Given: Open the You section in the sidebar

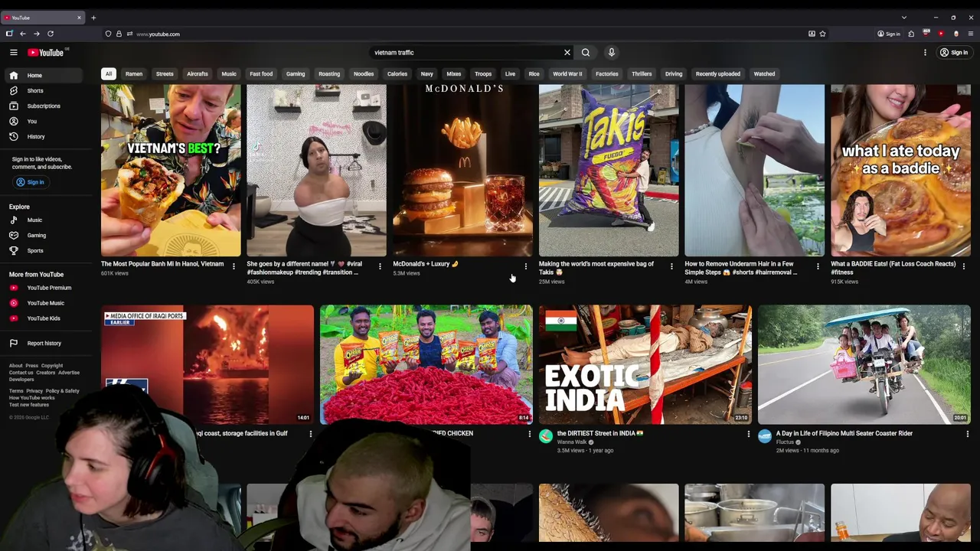Looking at the screenshot, I should pos(44,121).
